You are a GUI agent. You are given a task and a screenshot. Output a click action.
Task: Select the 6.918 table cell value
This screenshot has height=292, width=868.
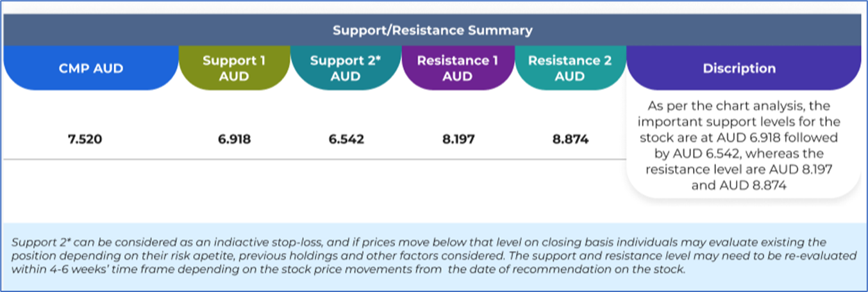click(x=234, y=139)
